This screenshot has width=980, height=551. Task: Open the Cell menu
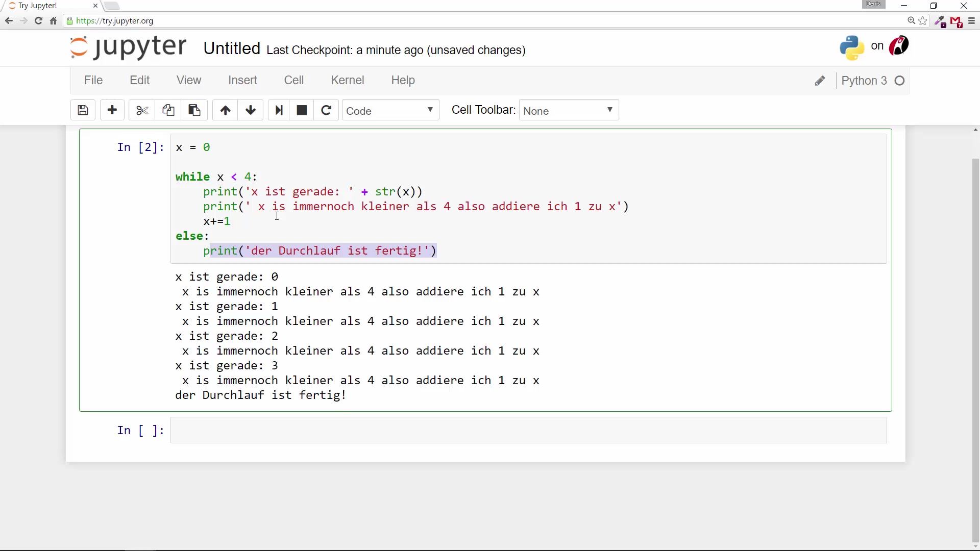tap(293, 80)
